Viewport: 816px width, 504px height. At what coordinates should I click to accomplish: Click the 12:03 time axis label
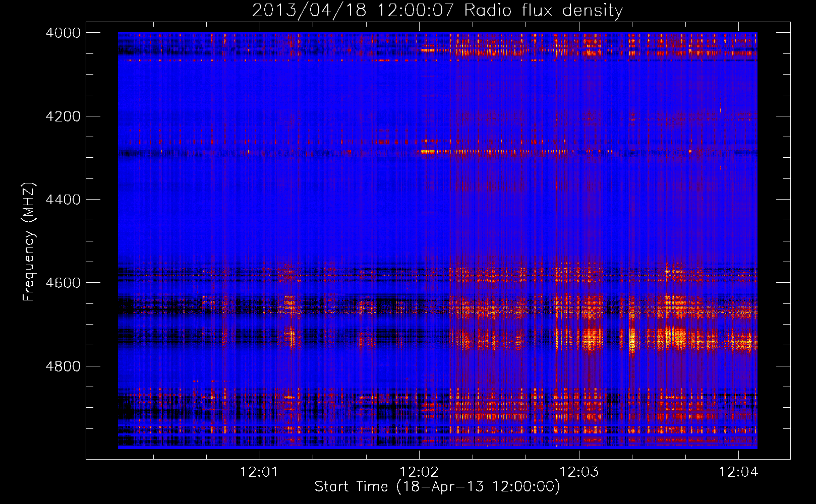579,472
